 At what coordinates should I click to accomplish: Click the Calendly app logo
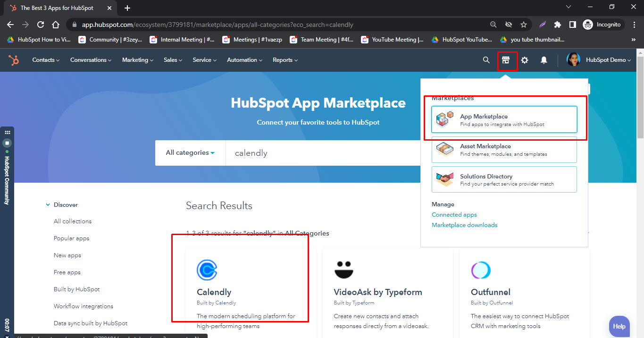click(x=207, y=270)
